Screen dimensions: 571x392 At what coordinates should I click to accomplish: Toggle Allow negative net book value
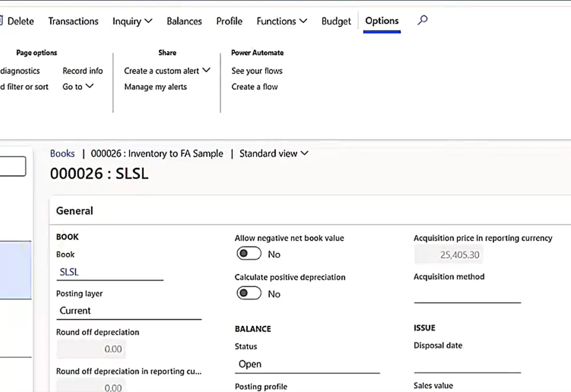(x=249, y=254)
